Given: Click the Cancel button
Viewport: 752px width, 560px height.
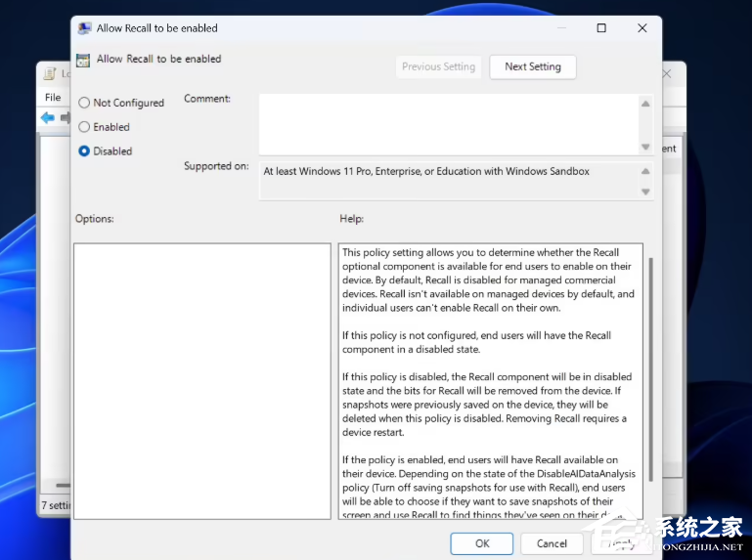Looking at the screenshot, I should coord(552,543).
